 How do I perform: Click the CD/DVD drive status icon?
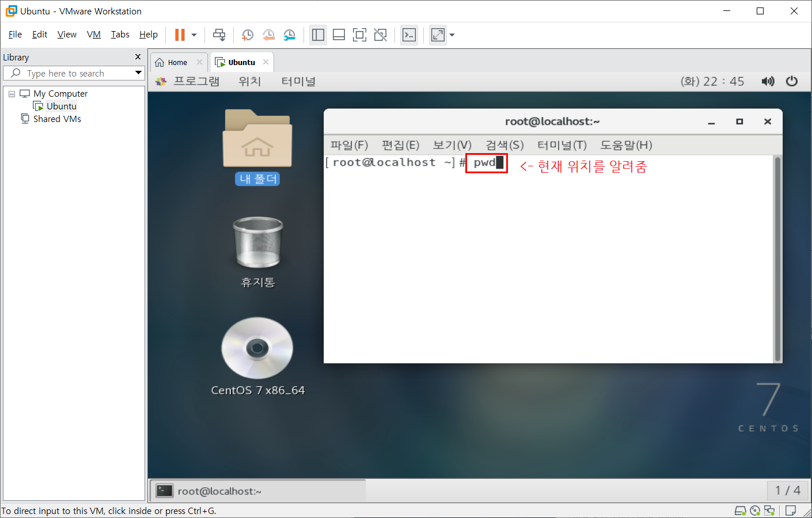755,511
